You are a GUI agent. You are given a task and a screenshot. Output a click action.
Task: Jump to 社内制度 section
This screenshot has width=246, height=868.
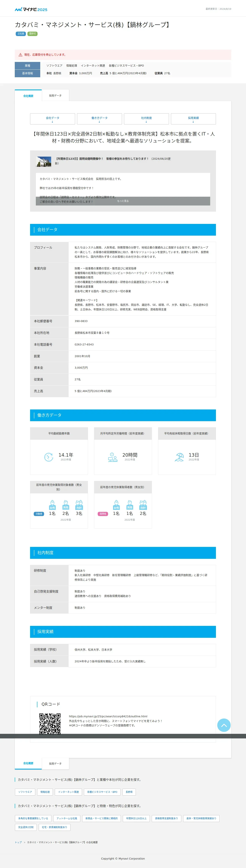pos(146,119)
